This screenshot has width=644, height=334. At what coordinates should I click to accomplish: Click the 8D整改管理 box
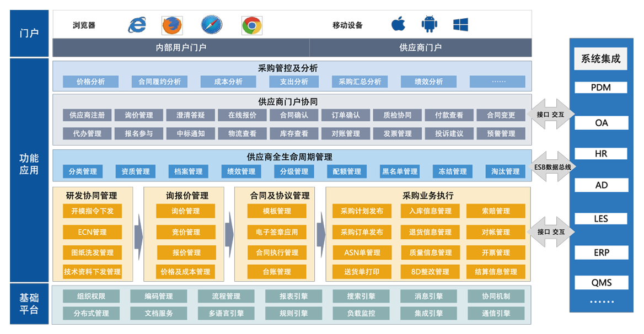(x=430, y=272)
